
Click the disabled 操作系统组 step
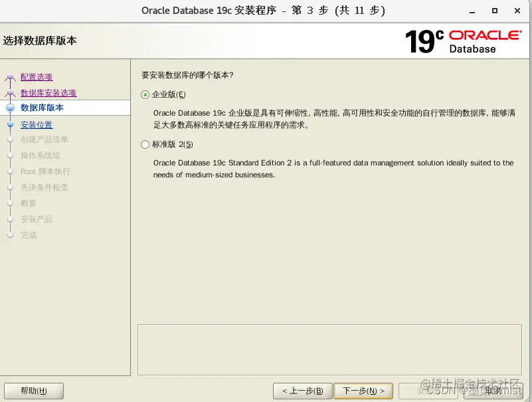coord(41,155)
